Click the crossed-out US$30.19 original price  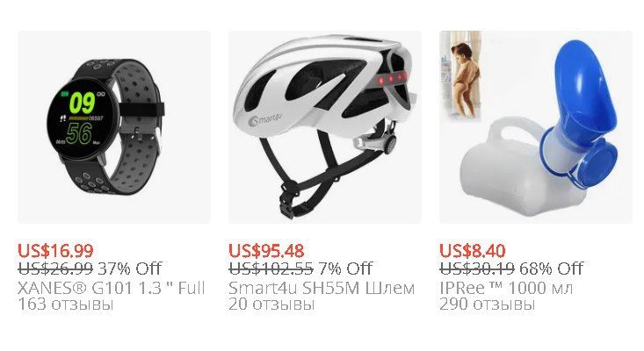[477, 269]
